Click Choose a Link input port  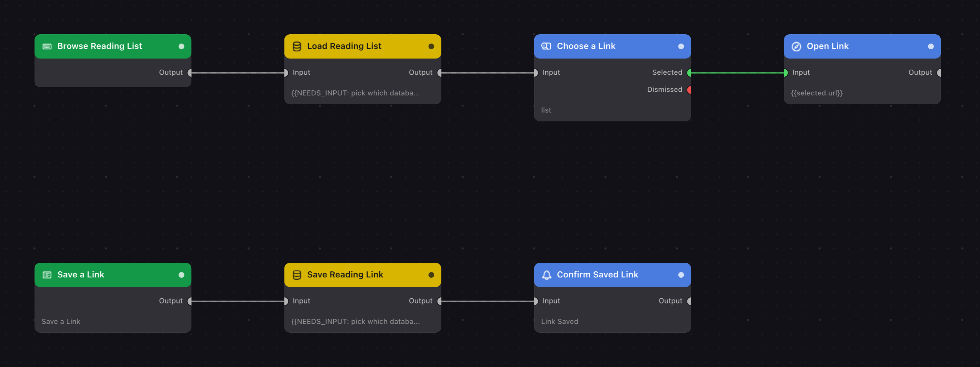[x=536, y=73]
